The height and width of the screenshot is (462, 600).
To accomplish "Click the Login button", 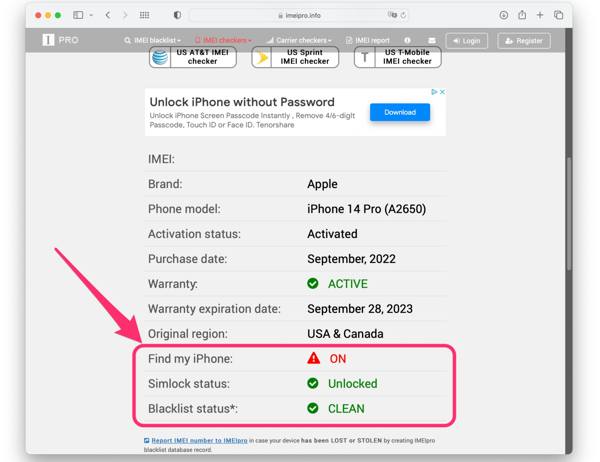I will [466, 41].
